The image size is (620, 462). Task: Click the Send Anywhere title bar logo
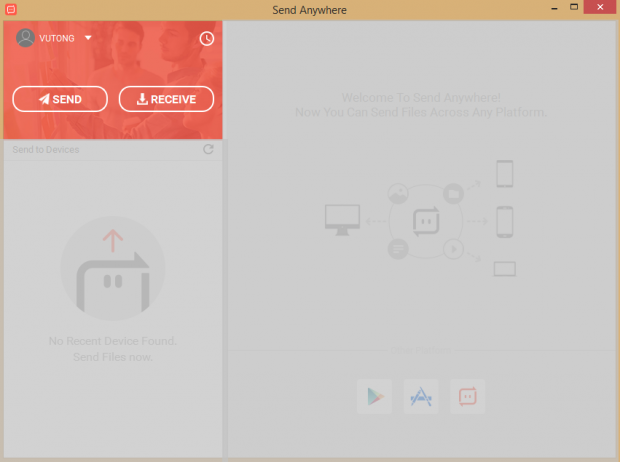(x=10, y=9)
